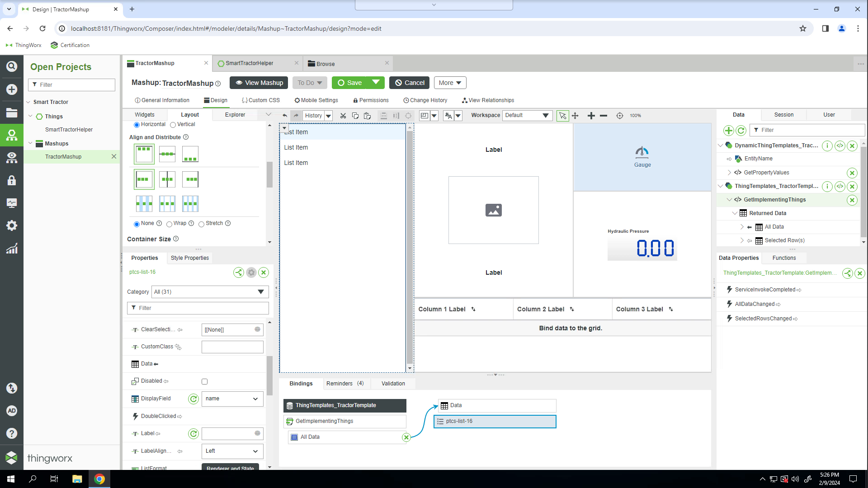Expand the All Data node
Viewport: 868px width, 488px height.
pyautogui.click(x=742, y=227)
